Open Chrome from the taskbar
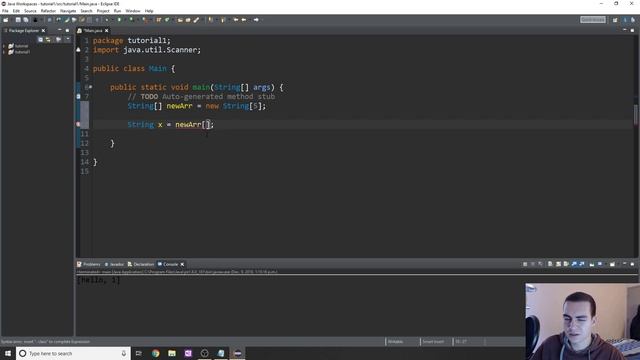The image size is (640, 360). click(x=156, y=353)
